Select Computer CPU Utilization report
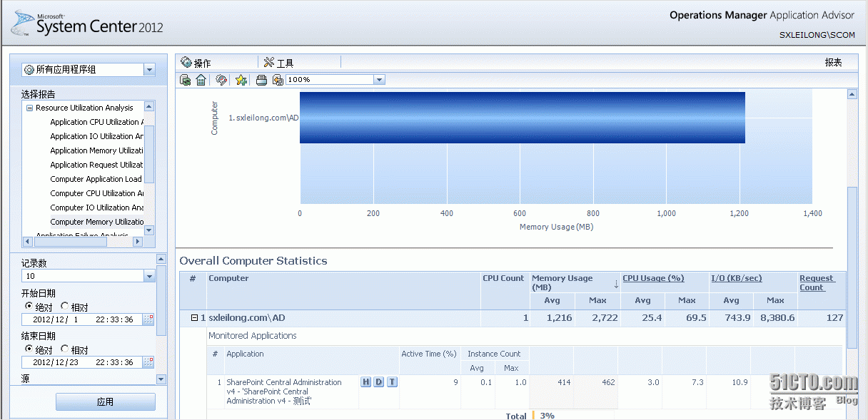868x420 pixels. tap(96, 193)
